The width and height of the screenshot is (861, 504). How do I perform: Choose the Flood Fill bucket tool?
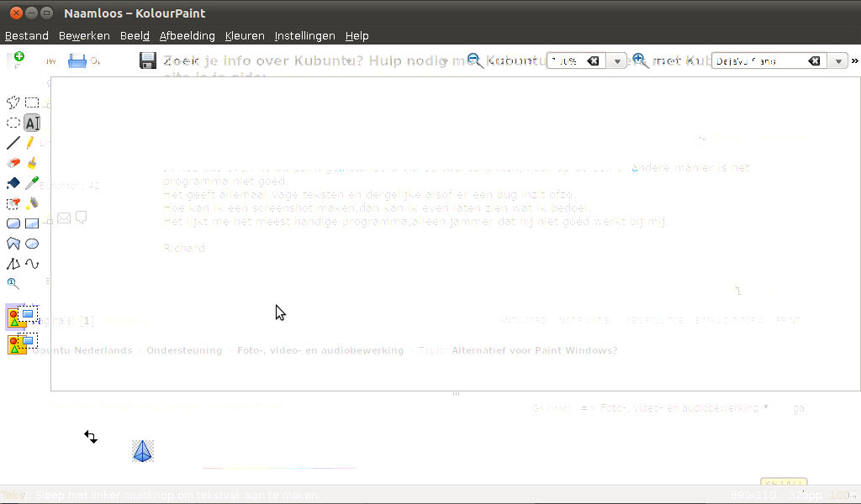[x=13, y=183]
